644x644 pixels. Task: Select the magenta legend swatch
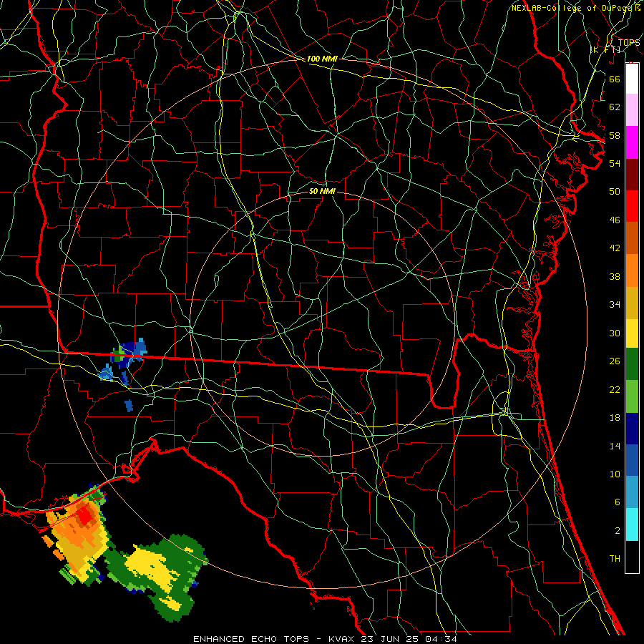[632, 142]
